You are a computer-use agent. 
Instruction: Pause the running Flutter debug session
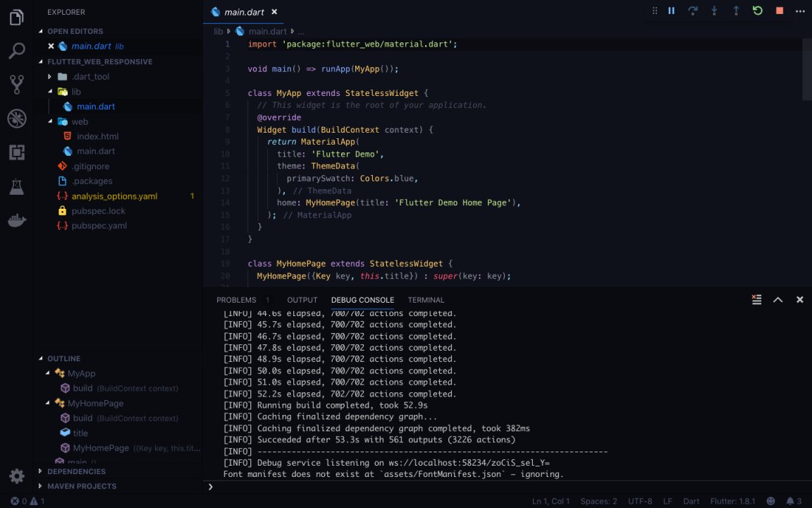(x=671, y=11)
